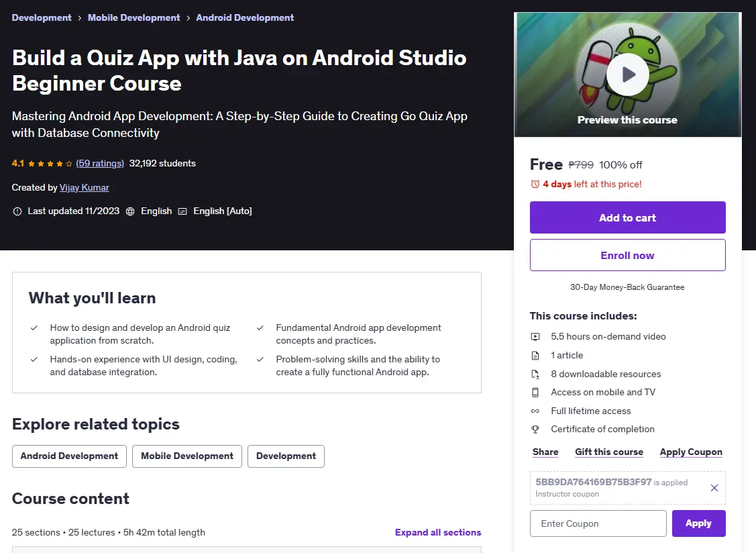Click the 'Instructor coupon' label
This screenshot has height=553, width=756.
click(567, 494)
